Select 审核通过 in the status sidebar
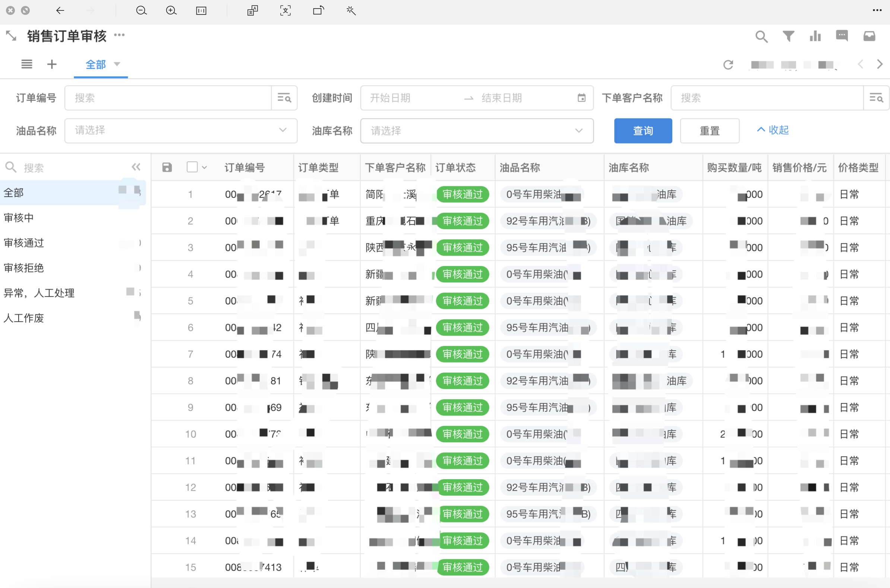The width and height of the screenshot is (890, 588). pos(73,243)
